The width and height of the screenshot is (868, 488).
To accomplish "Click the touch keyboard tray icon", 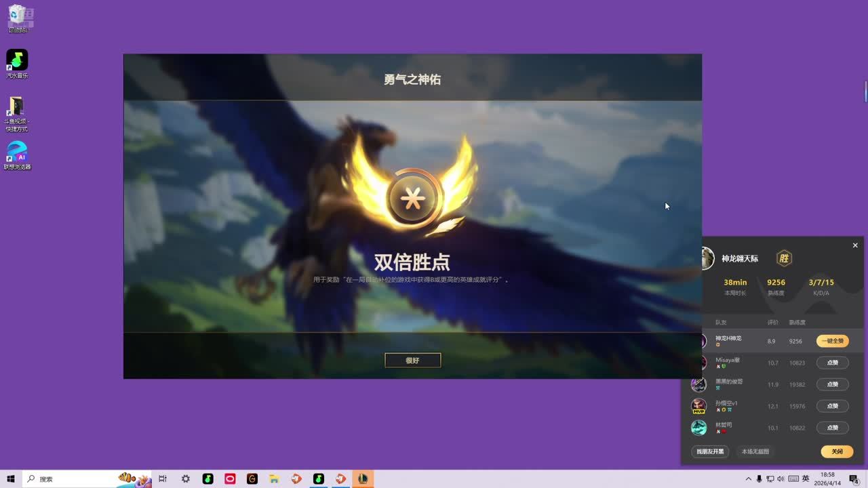I will (x=793, y=479).
